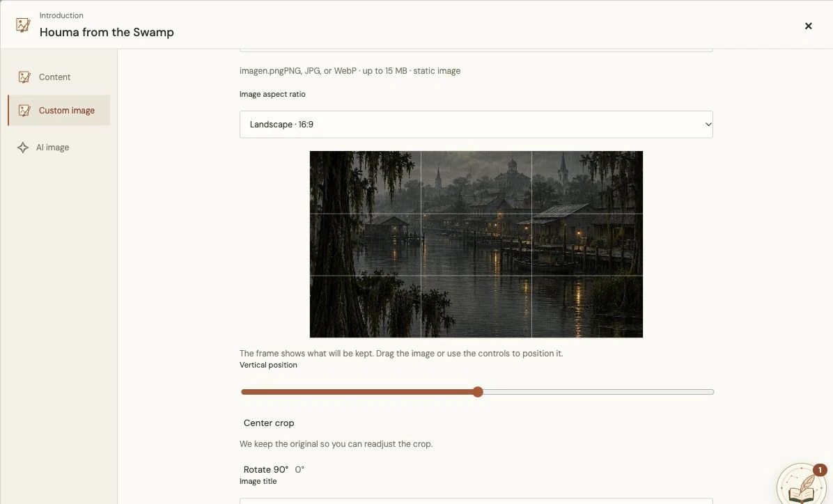
Task: Click the rotation value '0°' text
Action: click(x=299, y=469)
